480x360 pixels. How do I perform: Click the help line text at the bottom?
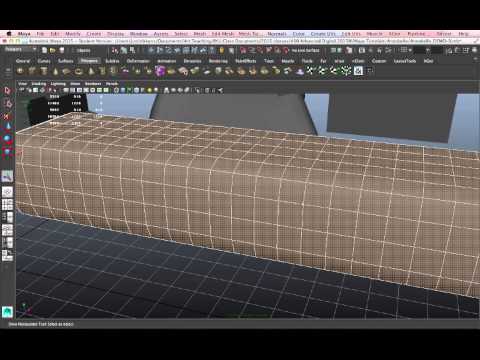click(41, 324)
